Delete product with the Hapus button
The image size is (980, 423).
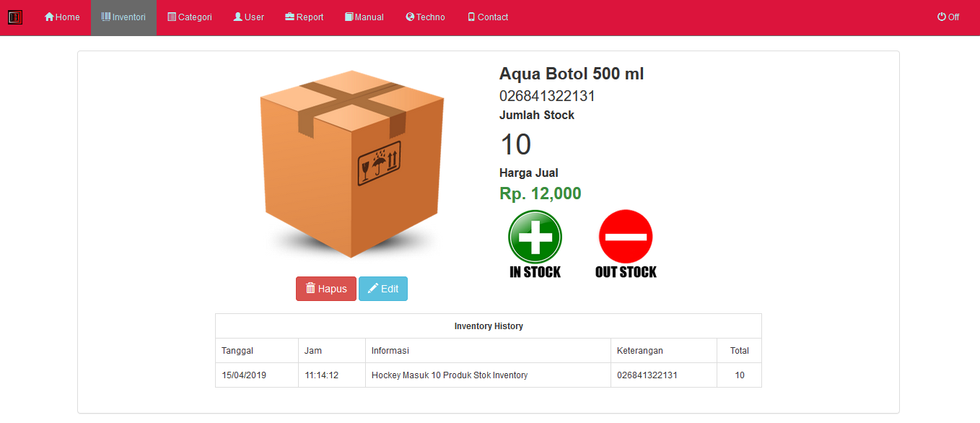(326, 289)
